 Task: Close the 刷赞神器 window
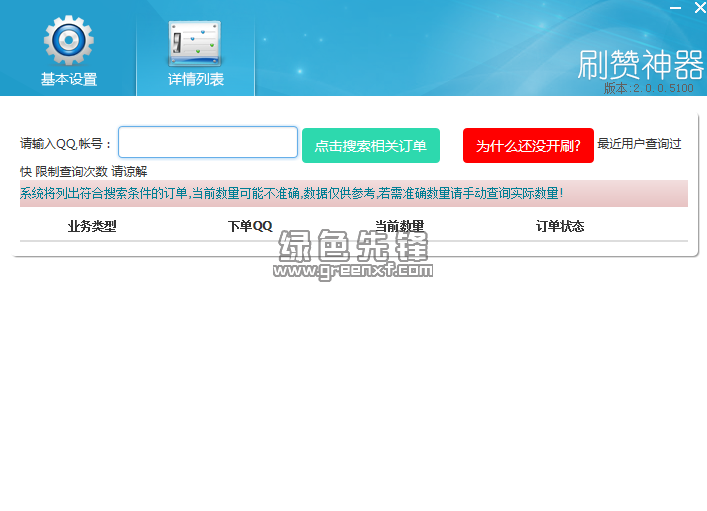(x=700, y=7)
